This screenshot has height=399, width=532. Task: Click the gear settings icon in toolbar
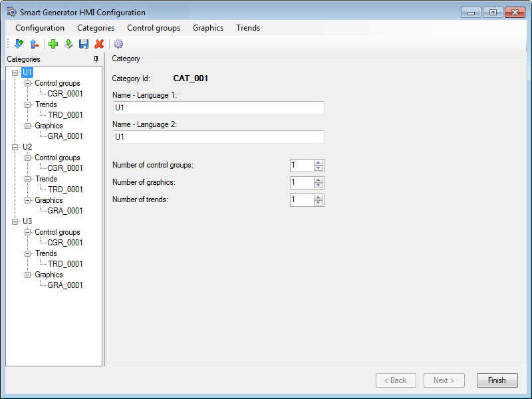pyautogui.click(x=118, y=44)
